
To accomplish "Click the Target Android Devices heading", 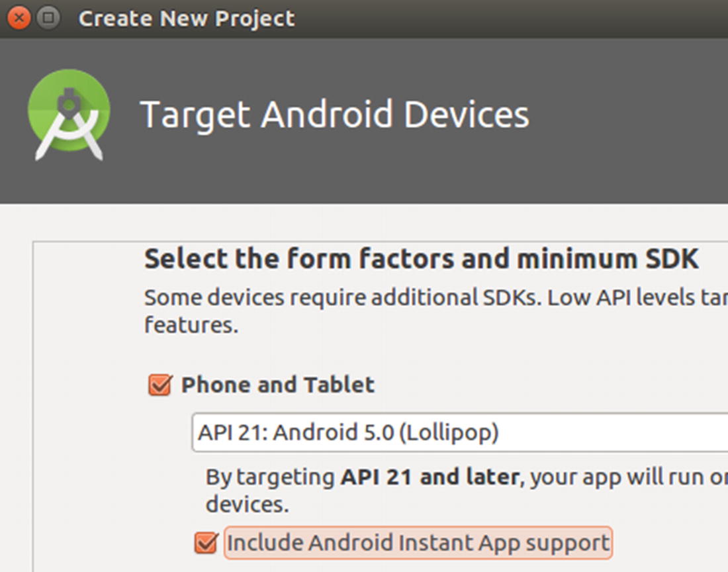I will [334, 115].
